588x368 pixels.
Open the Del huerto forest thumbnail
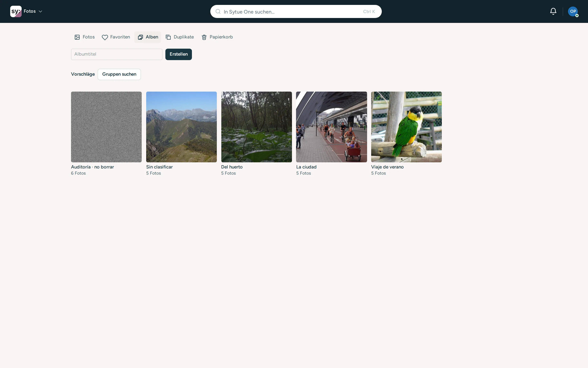point(256,127)
